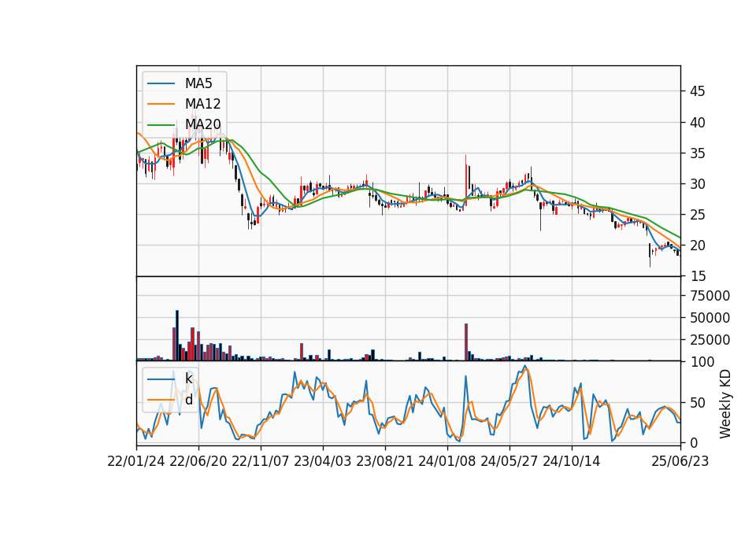
Task: Click the MA20 legend label
Action: (202, 124)
